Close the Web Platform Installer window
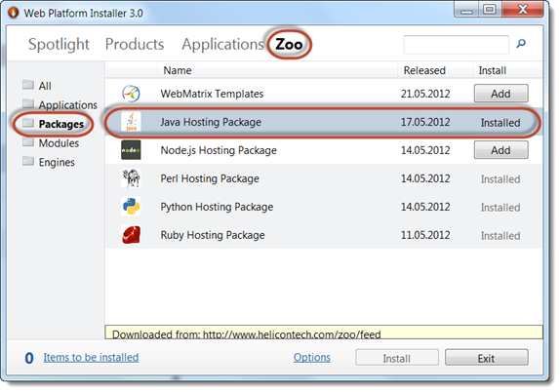Image resolution: width=560 pixels, height=392 pixels. (523, 10)
